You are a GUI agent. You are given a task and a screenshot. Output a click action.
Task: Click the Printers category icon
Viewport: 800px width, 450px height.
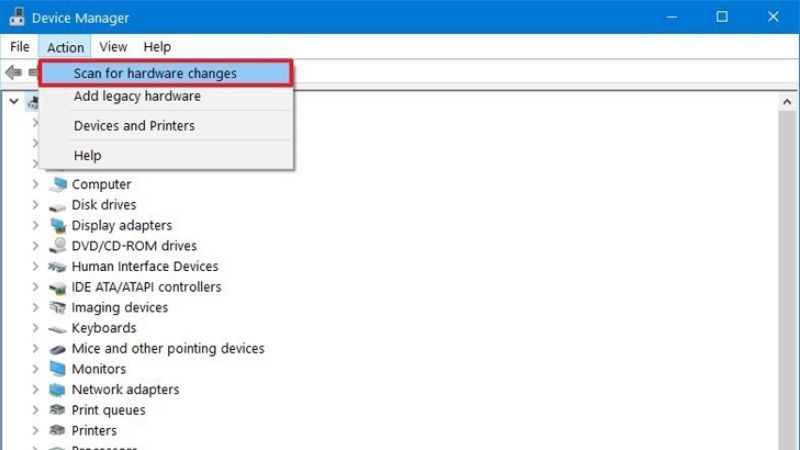click(59, 430)
